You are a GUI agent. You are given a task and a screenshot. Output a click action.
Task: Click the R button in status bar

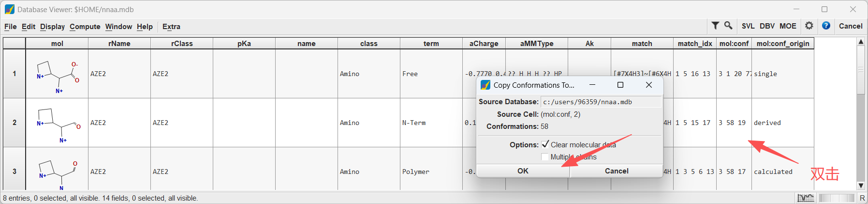[x=862, y=198]
